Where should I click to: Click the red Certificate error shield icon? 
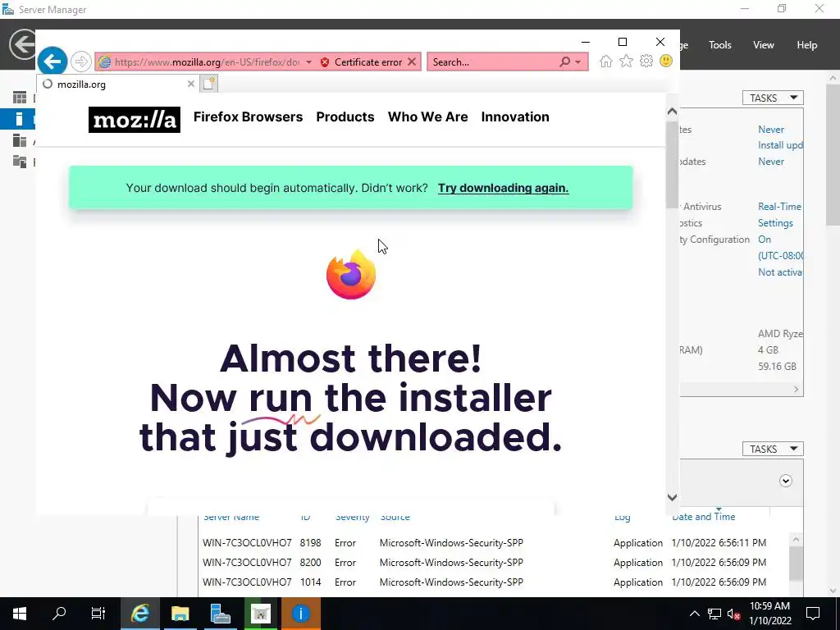325,62
